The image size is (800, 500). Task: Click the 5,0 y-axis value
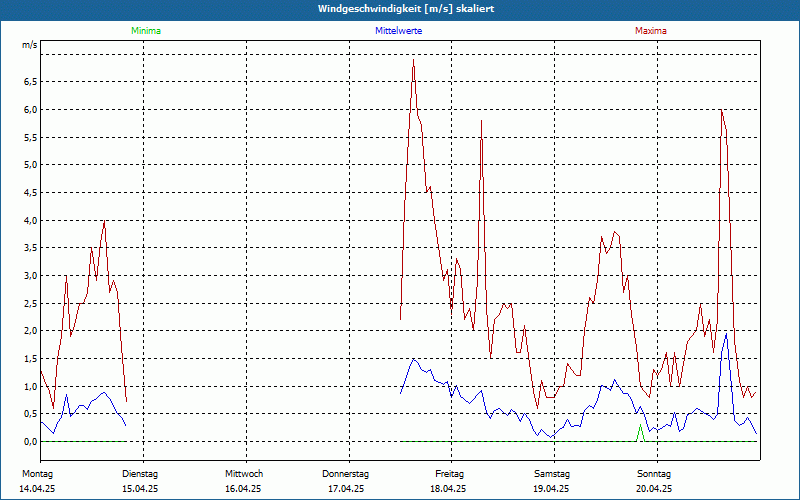[x=31, y=165]
